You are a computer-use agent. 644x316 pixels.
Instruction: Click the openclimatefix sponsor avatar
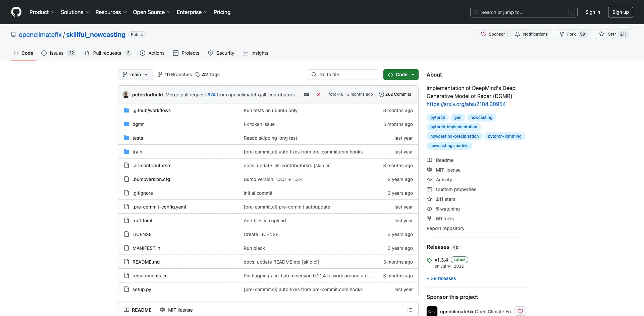click(432, 312)
